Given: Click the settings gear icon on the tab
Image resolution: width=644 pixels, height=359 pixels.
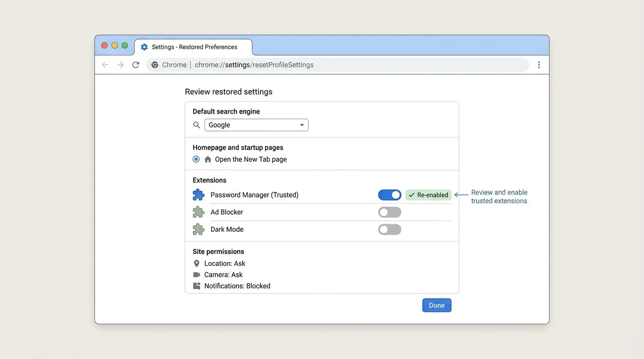Looking at the screenshot, I should pos(144,47).
